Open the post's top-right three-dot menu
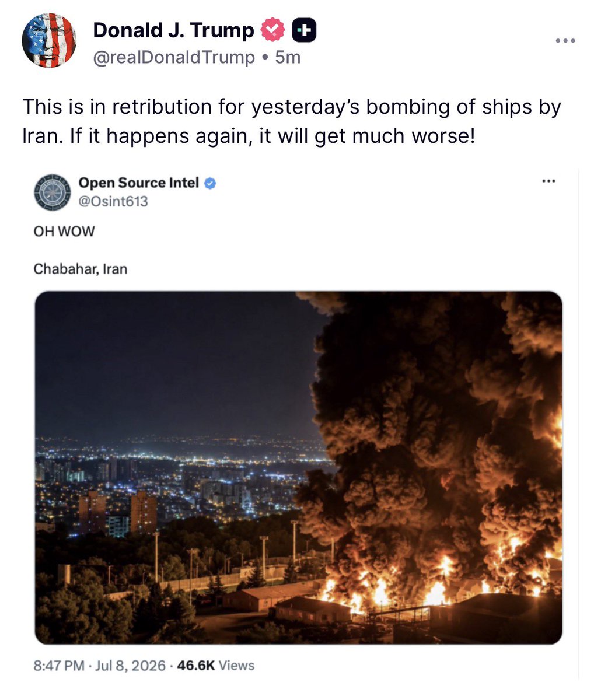Viewport: 601px width, 700px height. 565,41
